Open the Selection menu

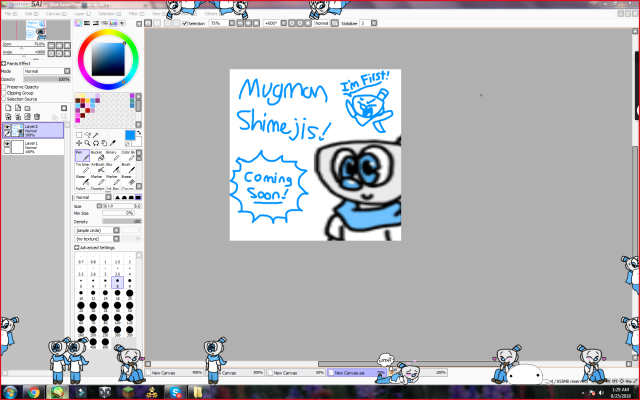pyautogui.click(x=109, y=13)
